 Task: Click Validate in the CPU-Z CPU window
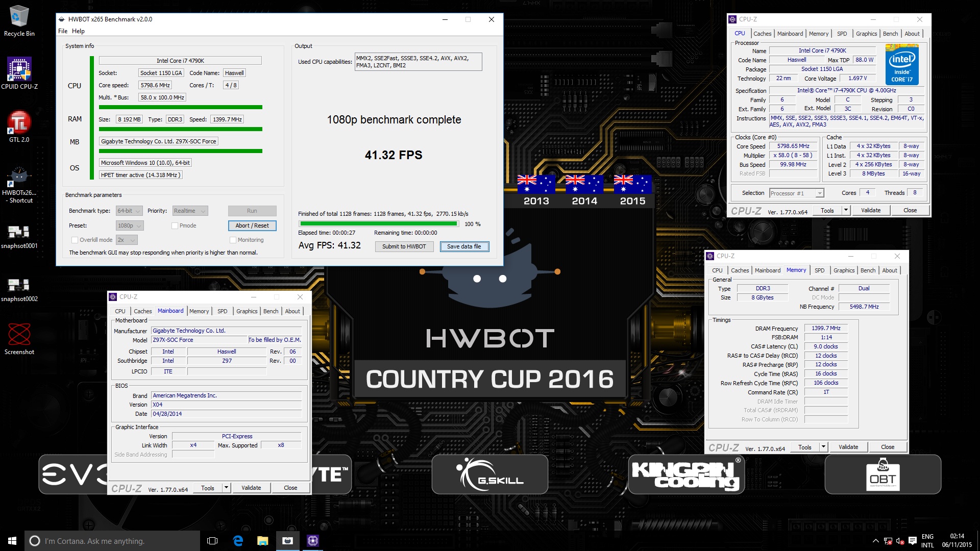point(871,210)
